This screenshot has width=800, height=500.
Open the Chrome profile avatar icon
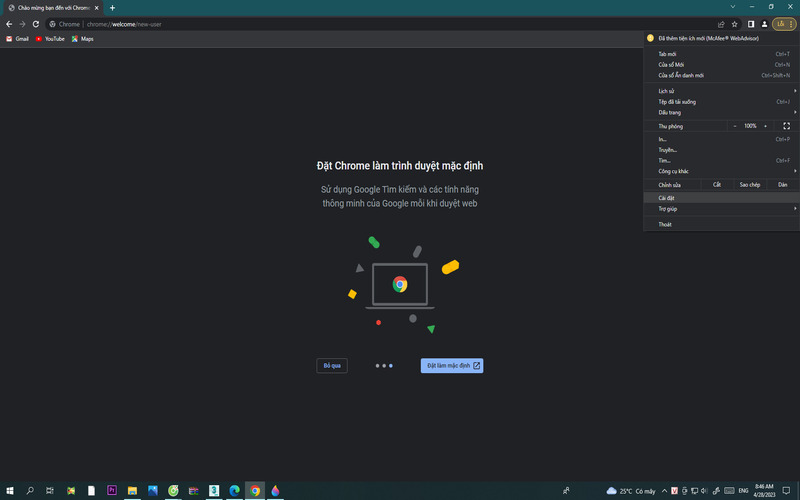click(764, 24)
